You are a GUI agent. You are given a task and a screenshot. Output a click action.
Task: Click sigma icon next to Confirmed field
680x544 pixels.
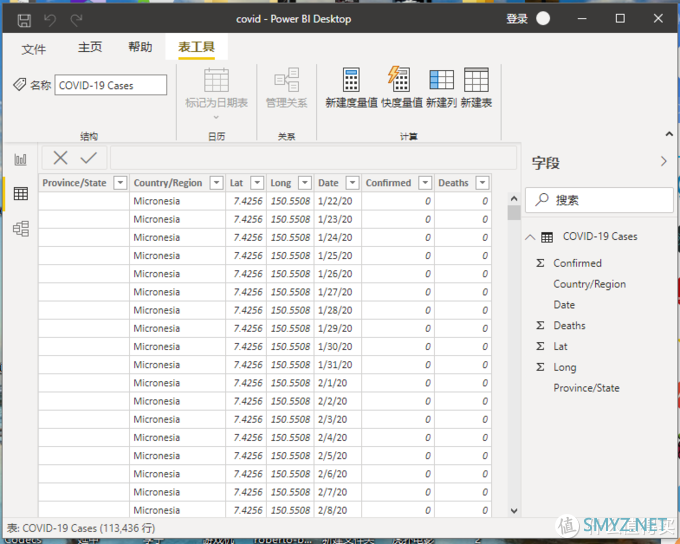(x=540, y=263)
